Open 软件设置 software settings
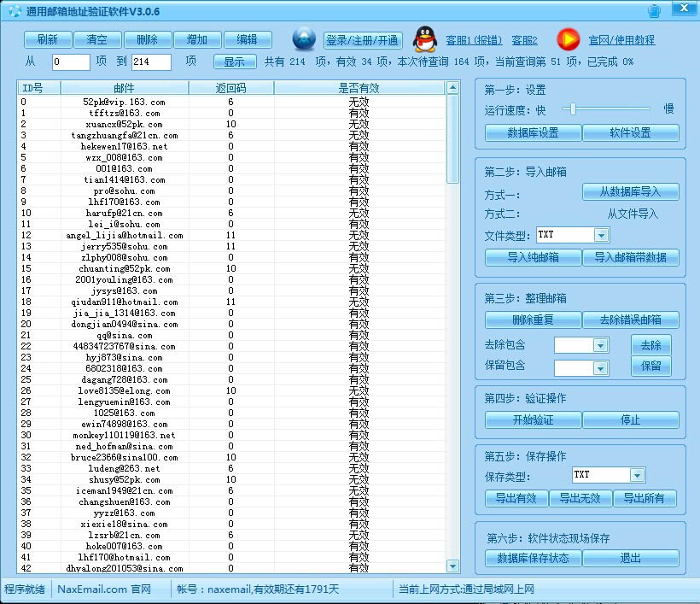700x604 pixels. point(630,132)
